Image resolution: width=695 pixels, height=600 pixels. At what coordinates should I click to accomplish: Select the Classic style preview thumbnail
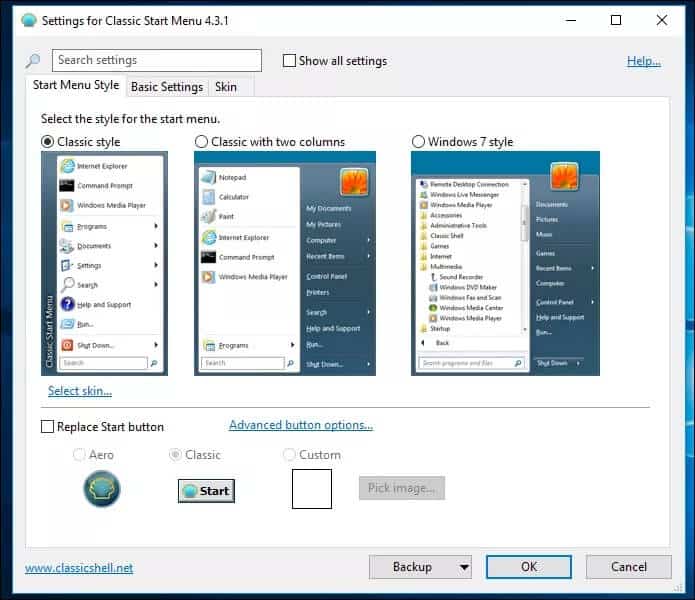[104, 263]
